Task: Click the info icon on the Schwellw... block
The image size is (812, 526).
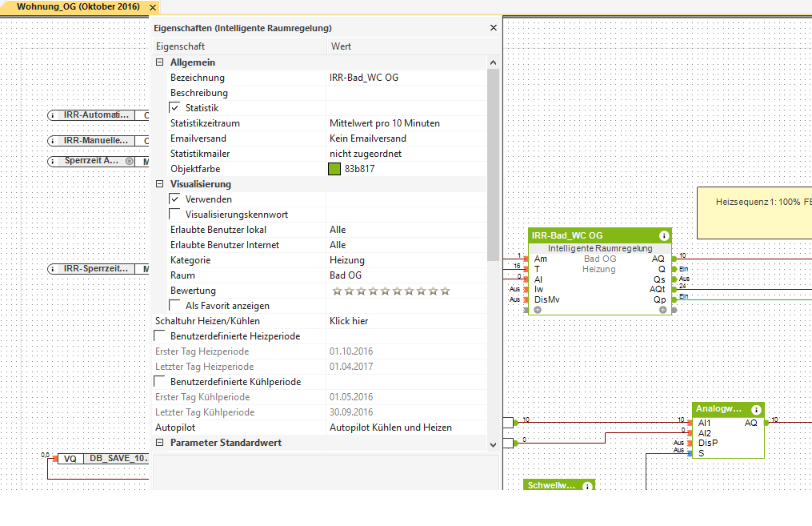Action: 587,486
